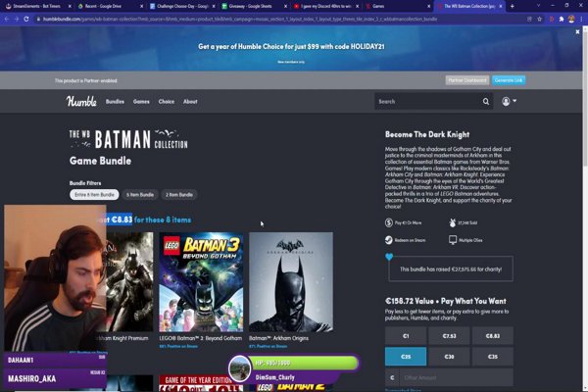This screenshot has width=588, height=392.
Task: Choose the €1 payment amount
Action: pyautogui.click(x=406, y=336)
